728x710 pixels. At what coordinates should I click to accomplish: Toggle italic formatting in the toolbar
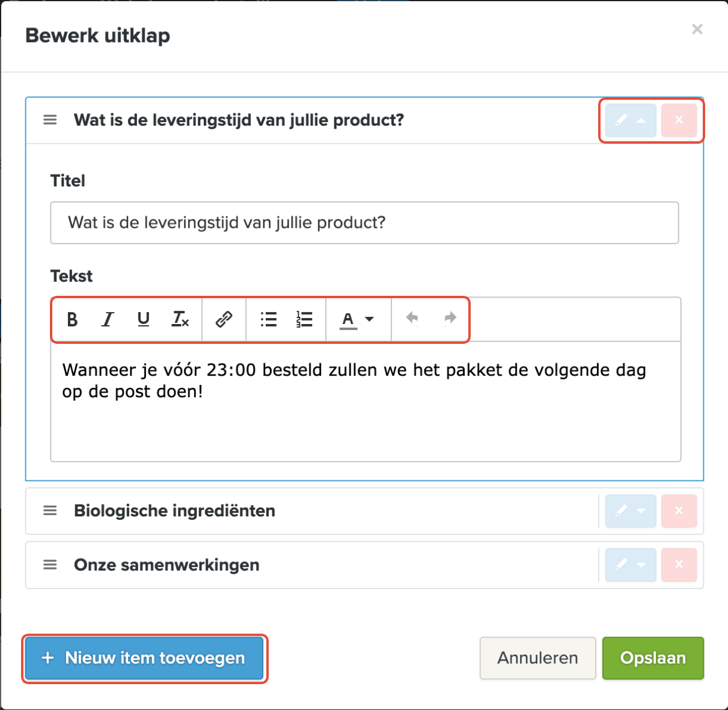pyautogui.click(x=108, y=319)
